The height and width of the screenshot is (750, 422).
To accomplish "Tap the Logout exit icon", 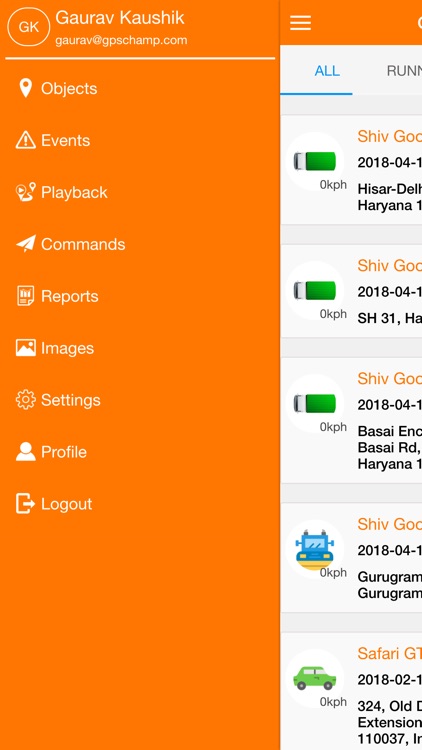I will tap(25, 504).
